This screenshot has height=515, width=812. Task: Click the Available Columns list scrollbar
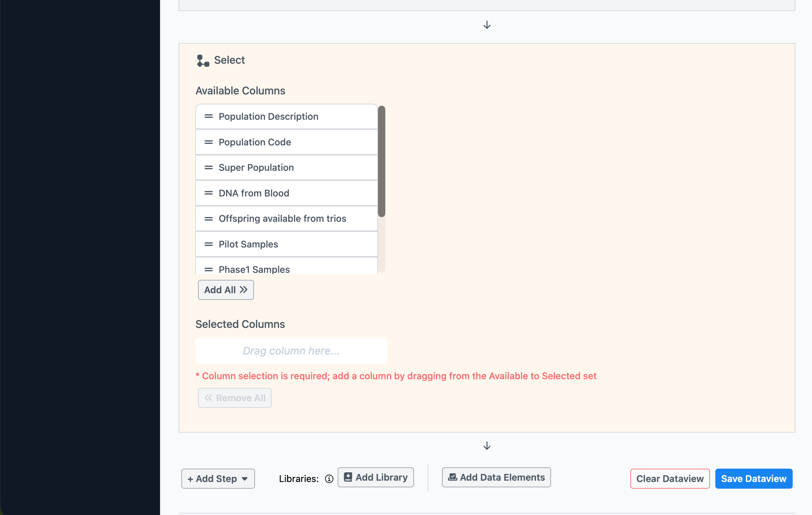(381, 162)
